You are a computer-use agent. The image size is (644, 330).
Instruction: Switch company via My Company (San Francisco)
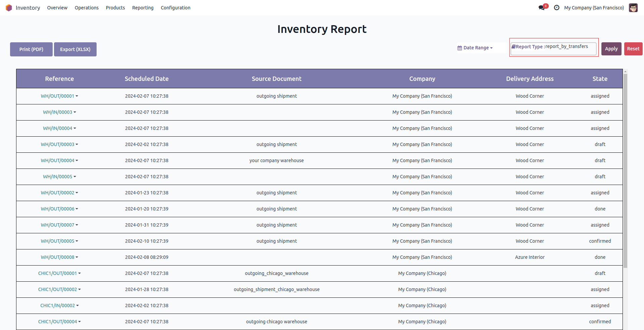pos(594,8)
